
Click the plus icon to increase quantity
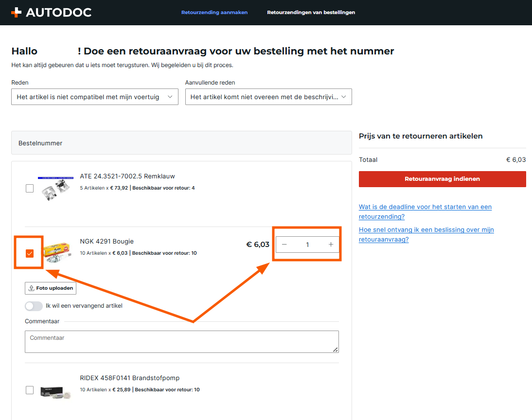point(331,245)
